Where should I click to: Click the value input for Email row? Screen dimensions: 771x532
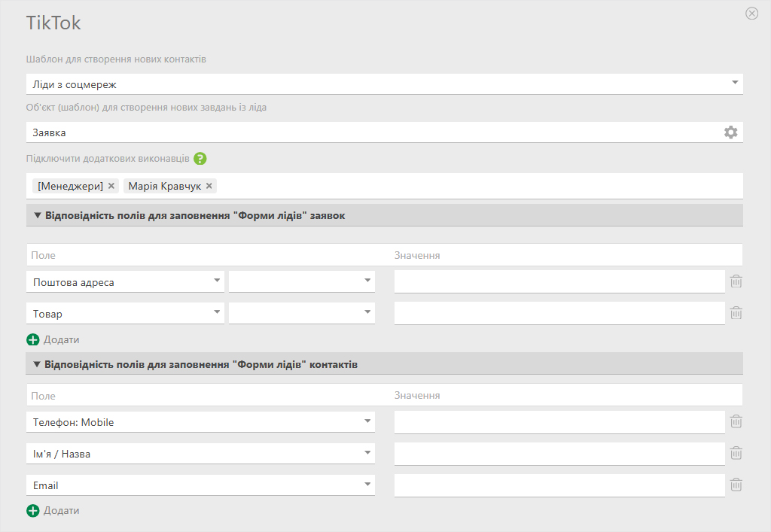coord(559,485)
